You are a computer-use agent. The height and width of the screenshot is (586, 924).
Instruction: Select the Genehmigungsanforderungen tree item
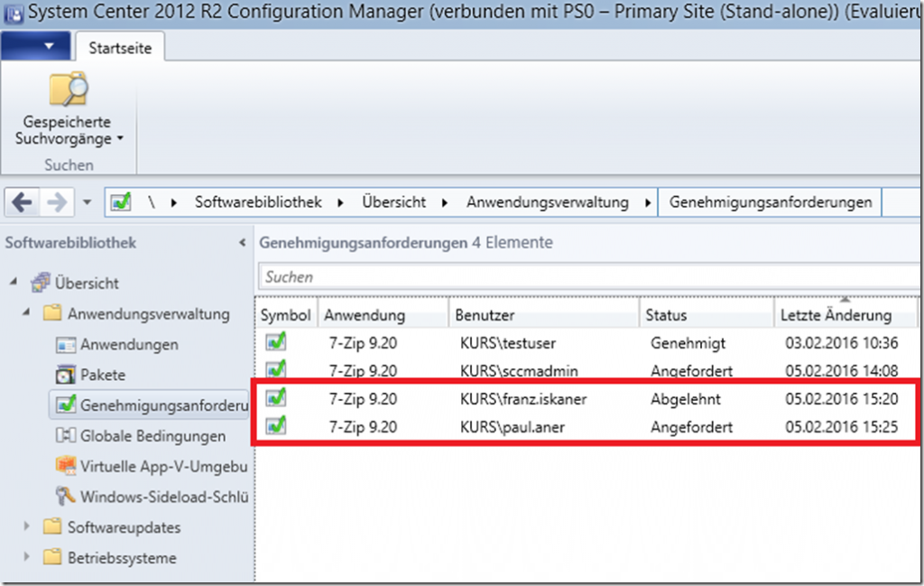tap(162, 405)
